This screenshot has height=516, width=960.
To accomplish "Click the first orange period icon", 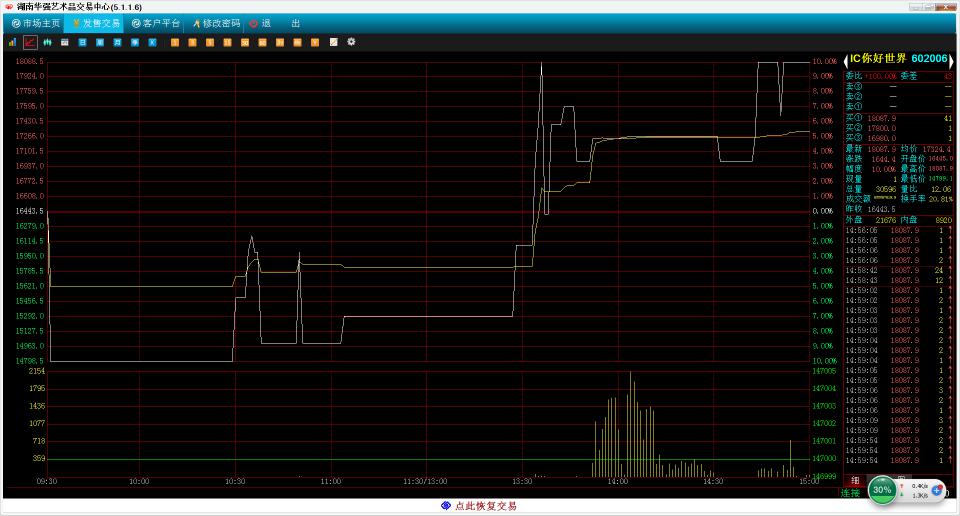I will tap(175, 42).
